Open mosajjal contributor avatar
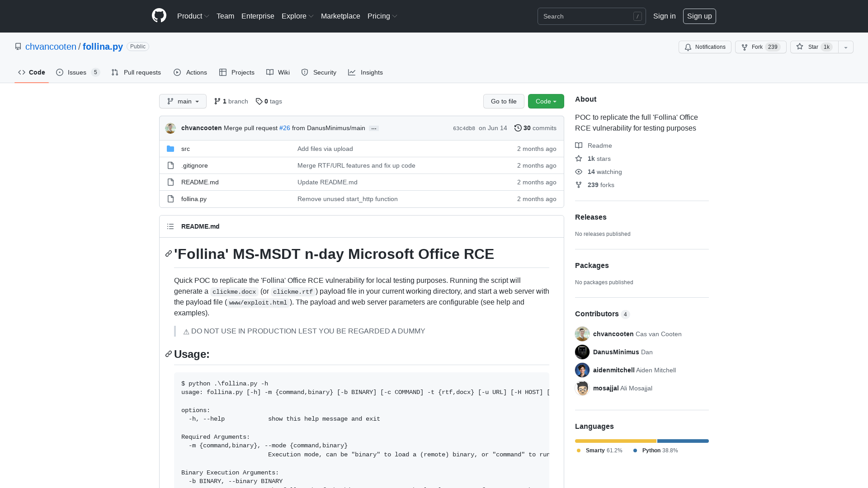The width and height of the screenshot is (868, 488). point(582,388)
